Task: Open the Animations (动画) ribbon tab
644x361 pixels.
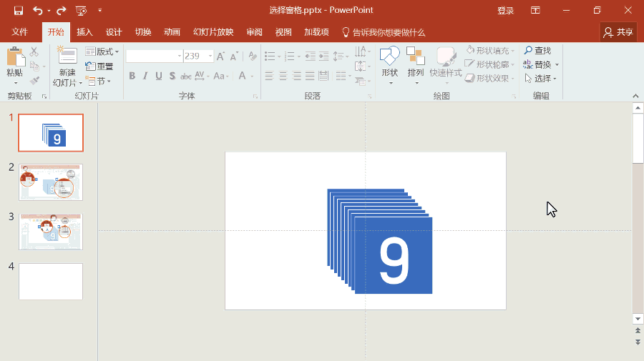Action: (172, 32)
